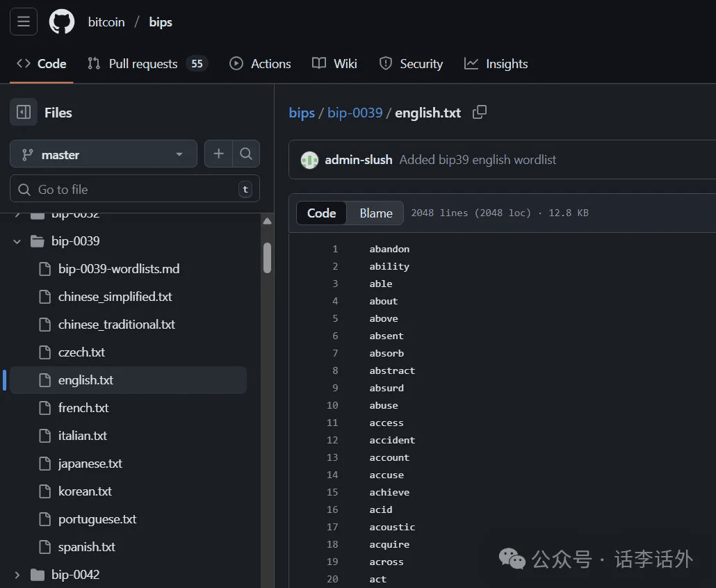This screenshot has height=588, width=716.
Task: Open chinese_simplified.txt in the file tree
Action: tap(115, 297)
